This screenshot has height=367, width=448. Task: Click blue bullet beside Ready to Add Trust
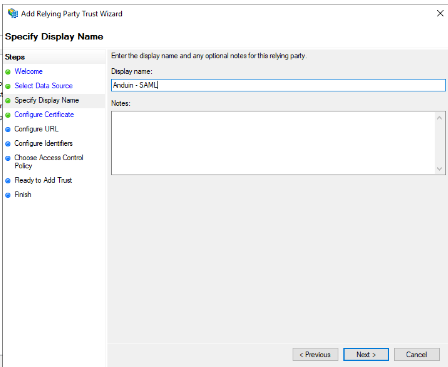tap(8, 181)
